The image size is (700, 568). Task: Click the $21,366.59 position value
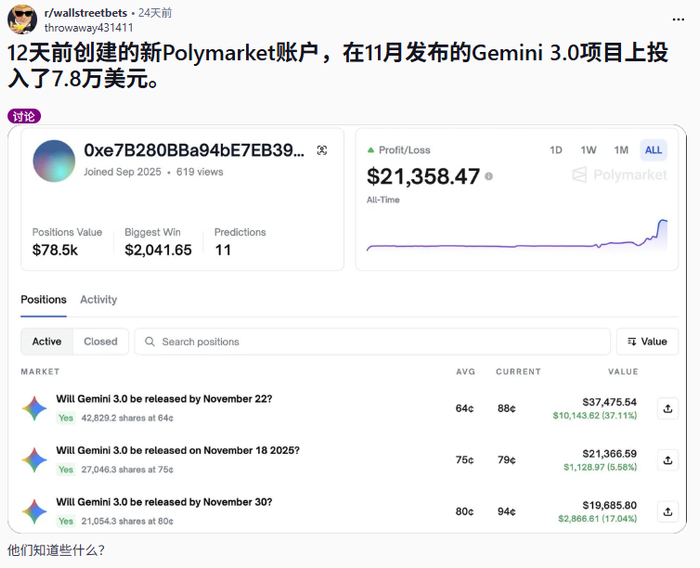609,454
